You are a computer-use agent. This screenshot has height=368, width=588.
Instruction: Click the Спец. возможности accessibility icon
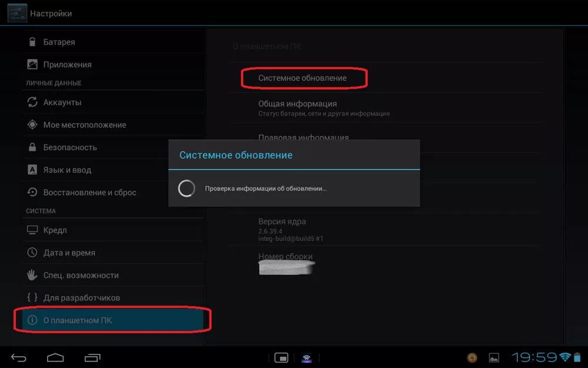click(x=32, y=274)
